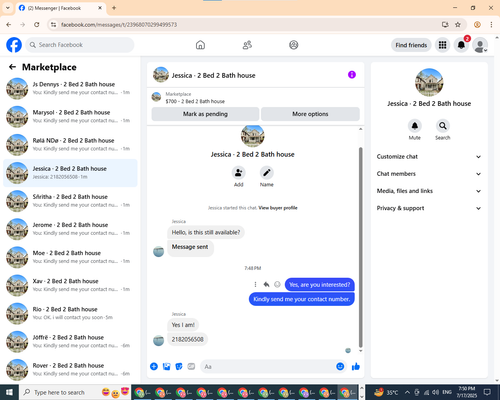
Task: Expand Media, files and links section
Action: coord(429,191)
